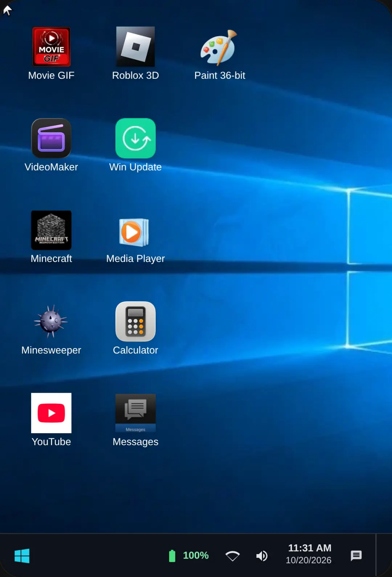Select the VideoMaker clapperboard icon

tap(51, 138)
